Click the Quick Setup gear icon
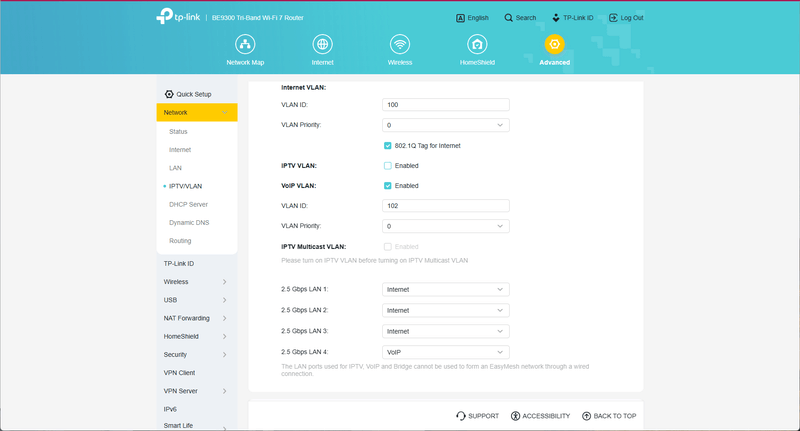 (x=169, y=94)
